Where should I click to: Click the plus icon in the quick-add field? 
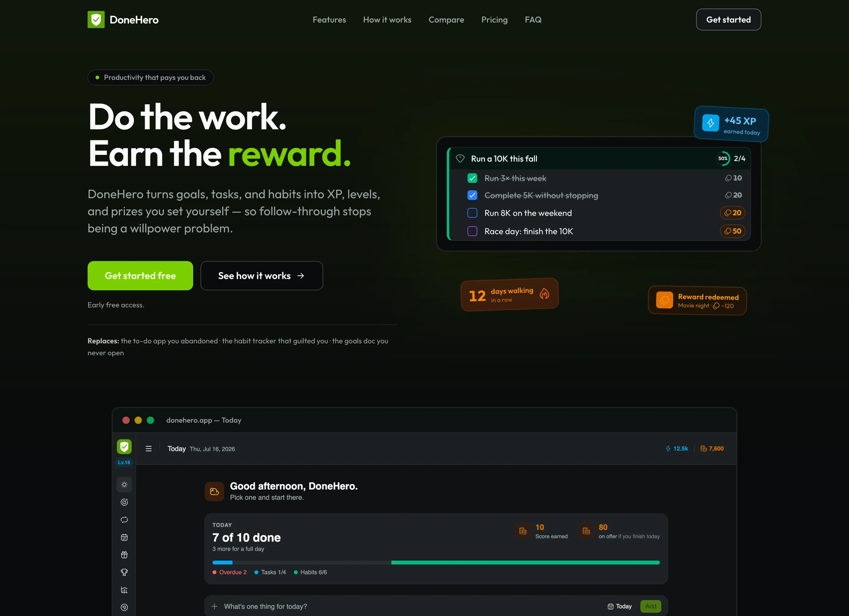click(x=215, y=606)
